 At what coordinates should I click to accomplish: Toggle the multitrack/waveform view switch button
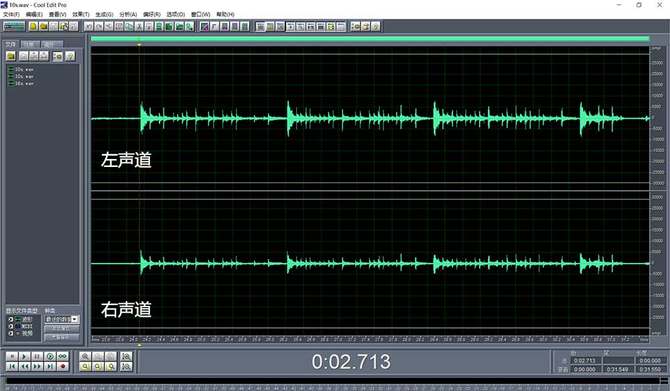pyautogui.click(x=14, y=26)
